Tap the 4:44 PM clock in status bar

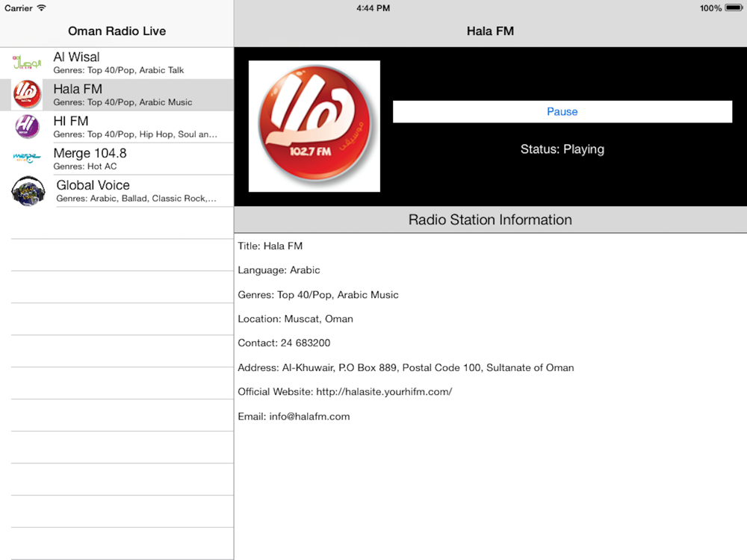click(x=373, y=8)
